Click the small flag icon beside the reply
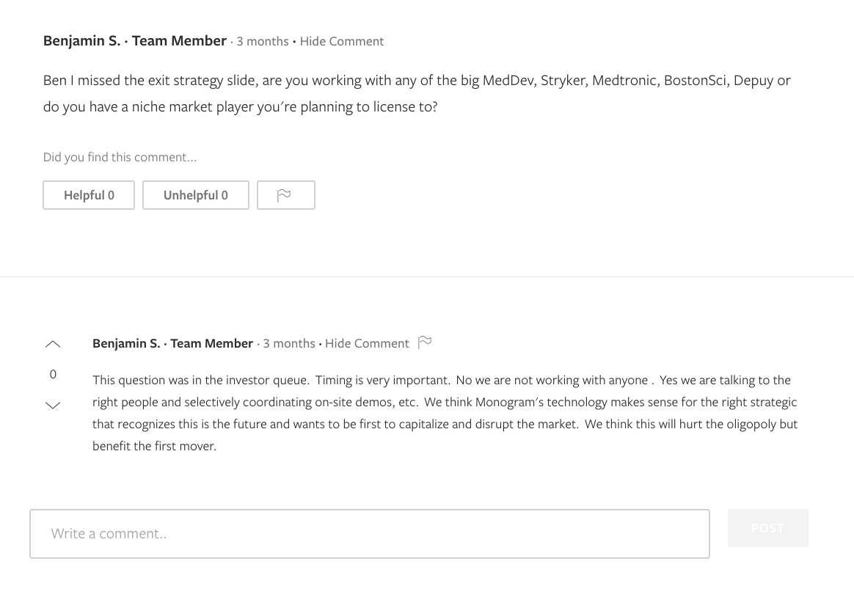854x616 pixels. (425, 342)
